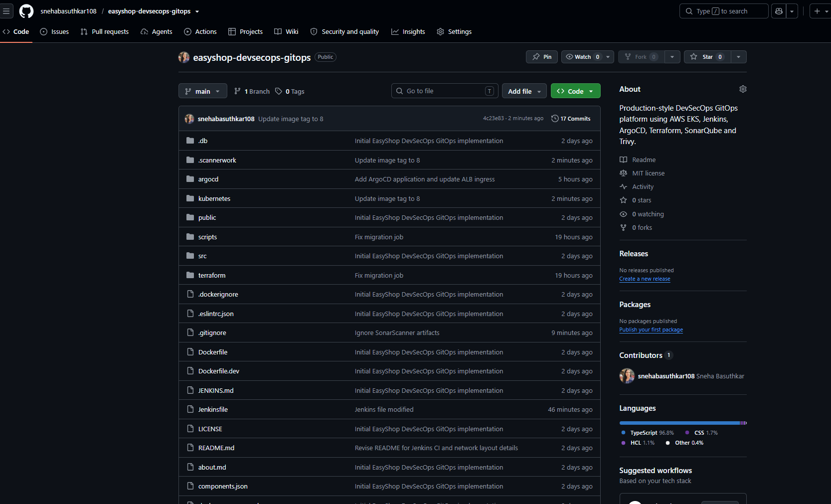Open the JENKINS.md file
The width and height of the screenshot is (831, 504).
click(x=216, y=390)
